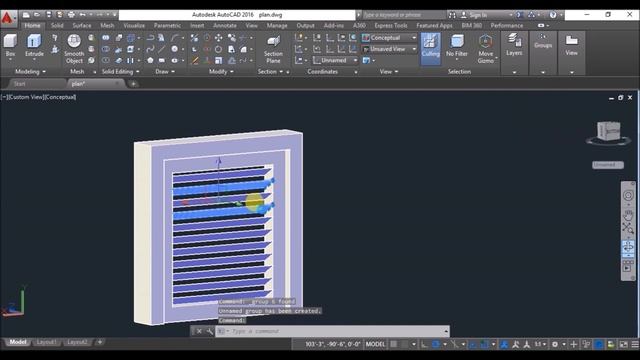This screenshot has width=640, height=360.
Task: Open the Home ribbon tab
Action: click(33, 25)
